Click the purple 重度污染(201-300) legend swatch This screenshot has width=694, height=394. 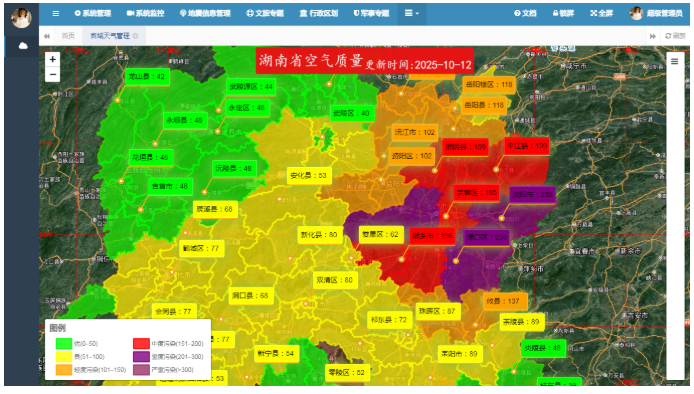pos(141,357)
